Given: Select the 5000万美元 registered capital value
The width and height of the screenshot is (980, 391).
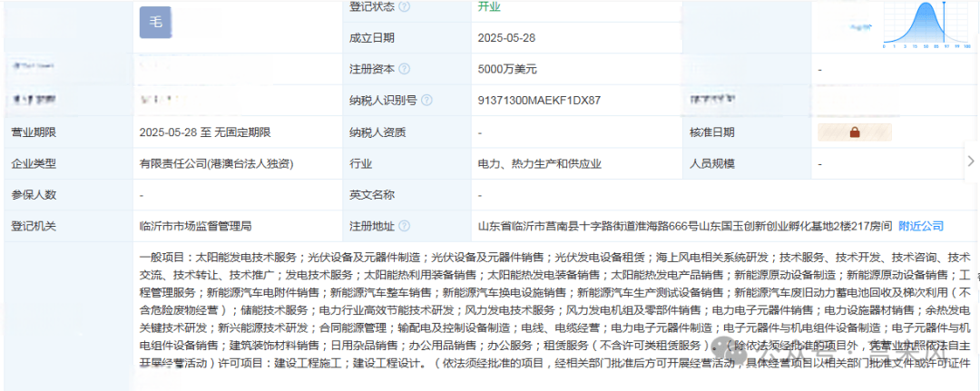Looking at the screenshot, I should 507,69.
